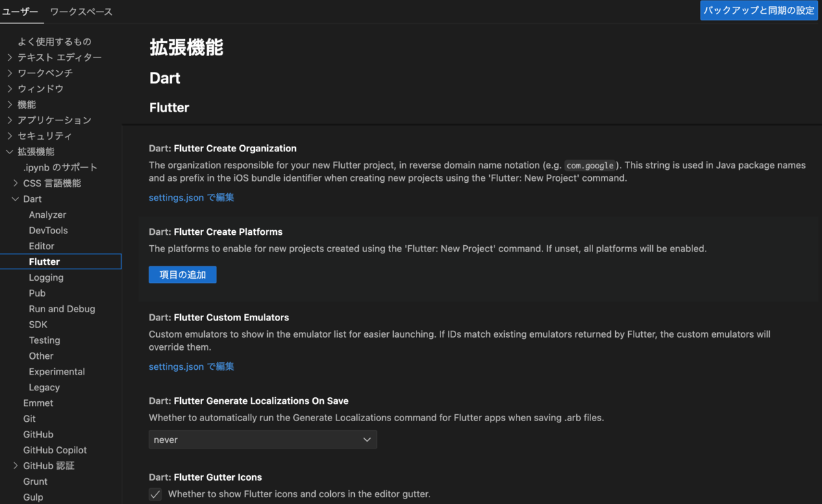Toggle the Flutter Gutter Icons checkbox
The image size is (822, 504).
[x=155, y=494]
